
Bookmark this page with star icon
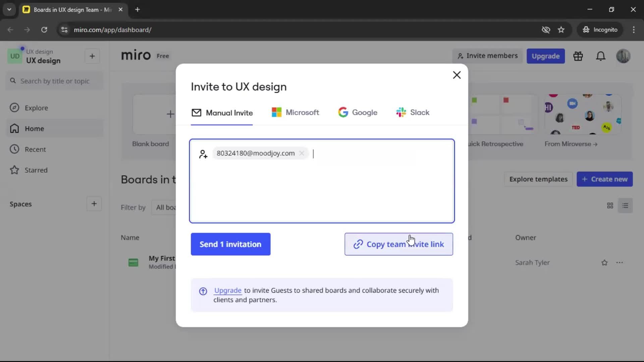pyautogui.click(x=561, y=30)
